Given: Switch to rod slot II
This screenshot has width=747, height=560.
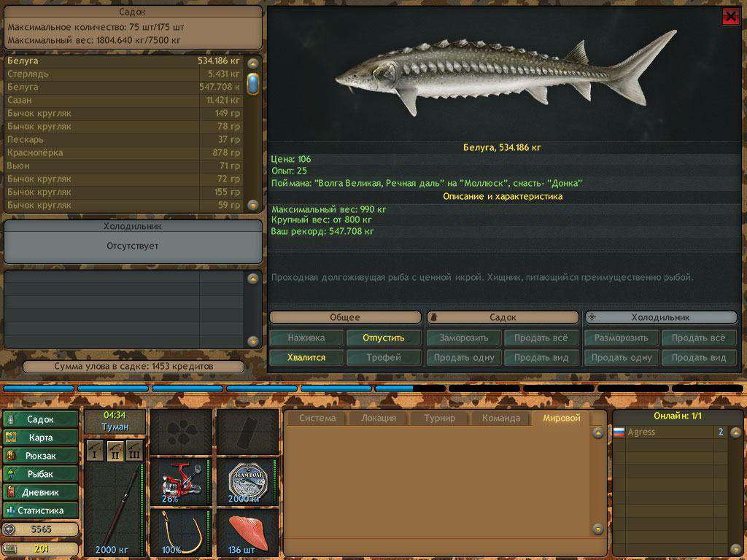Looking at the screenshot, I should [x=115, y=450].
